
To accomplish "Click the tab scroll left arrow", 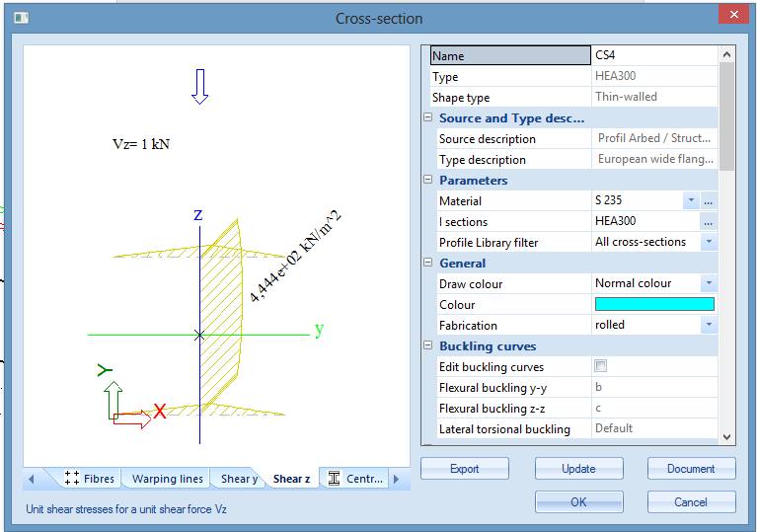I will tap(31, 479).
